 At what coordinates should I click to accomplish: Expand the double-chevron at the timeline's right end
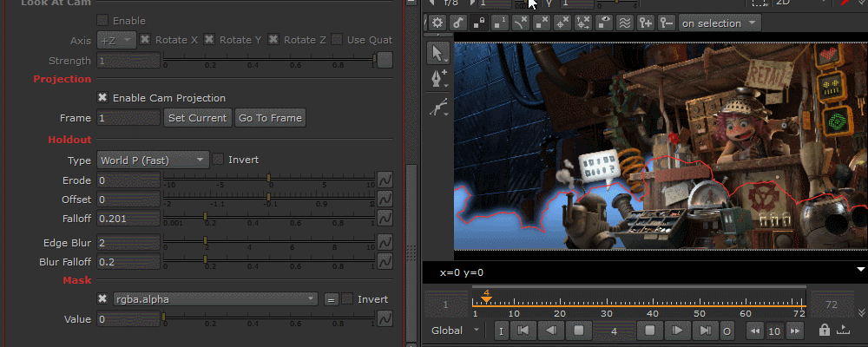click(860, 312)
